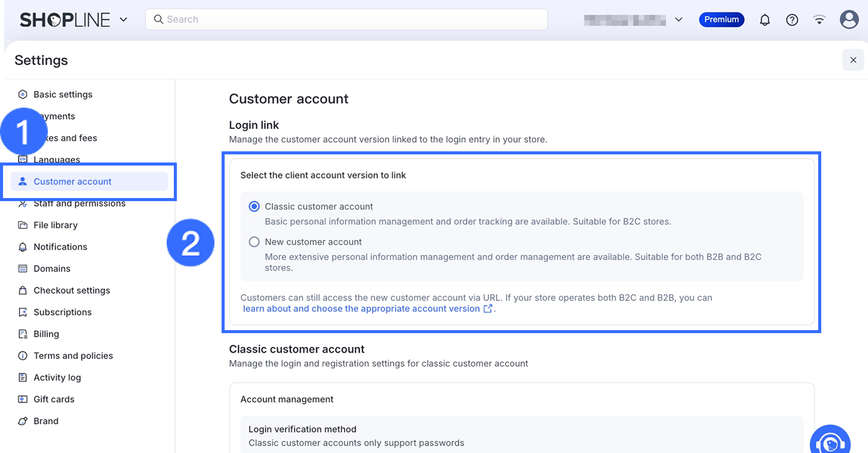Select the Classic customer account radio button
The height and width of the screenshot is (453, 868).
[254, 207]
